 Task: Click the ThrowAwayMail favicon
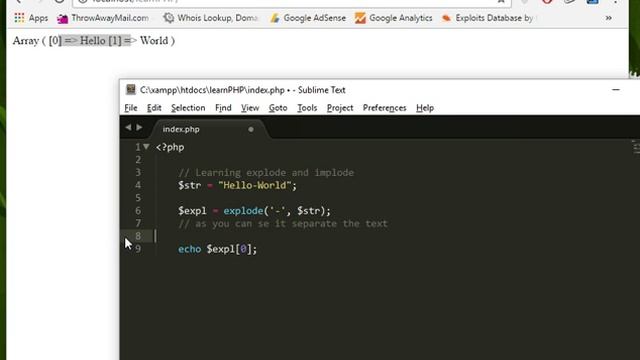tap(62, 18)
